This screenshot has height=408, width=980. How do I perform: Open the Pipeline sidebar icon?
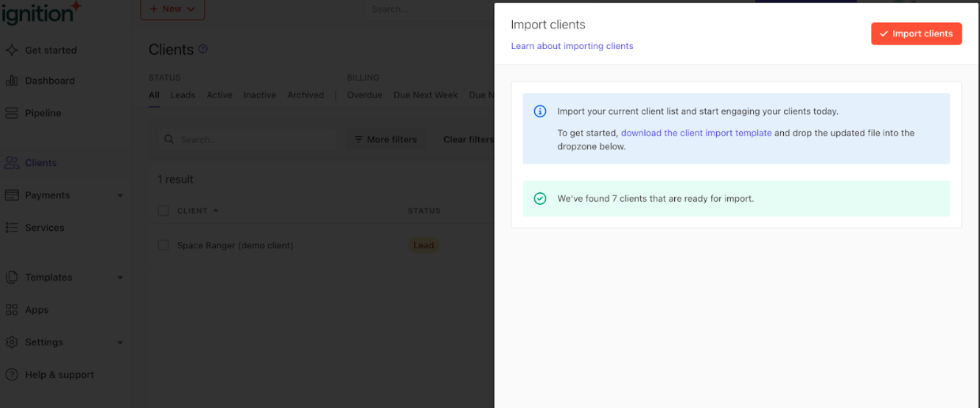12,113
